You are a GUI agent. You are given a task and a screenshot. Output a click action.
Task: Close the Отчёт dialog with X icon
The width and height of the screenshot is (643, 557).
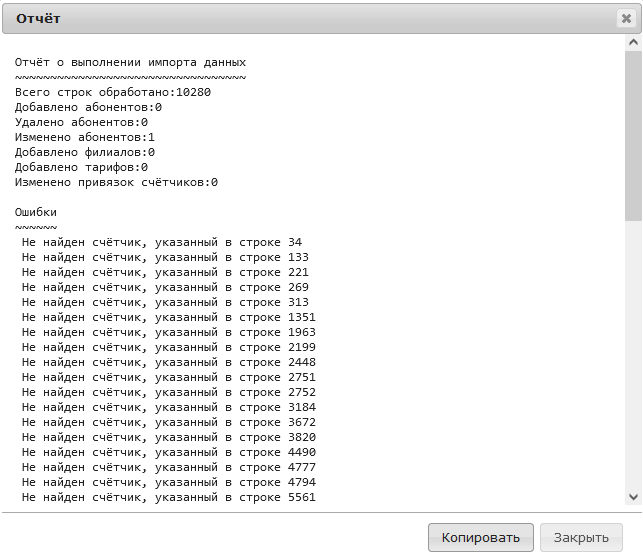click(626, 18)
